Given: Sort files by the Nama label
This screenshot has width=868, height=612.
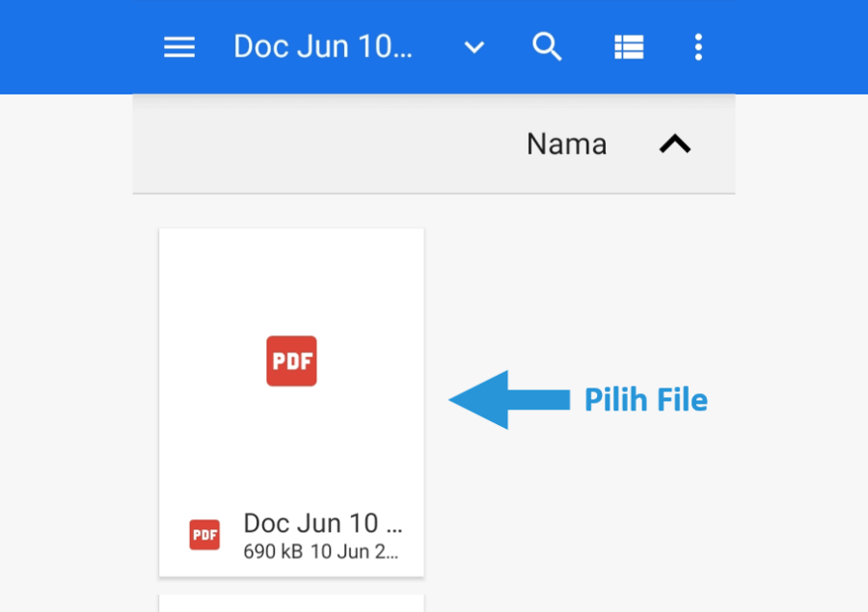Looking at the screenshot, I should coord(566,145).
